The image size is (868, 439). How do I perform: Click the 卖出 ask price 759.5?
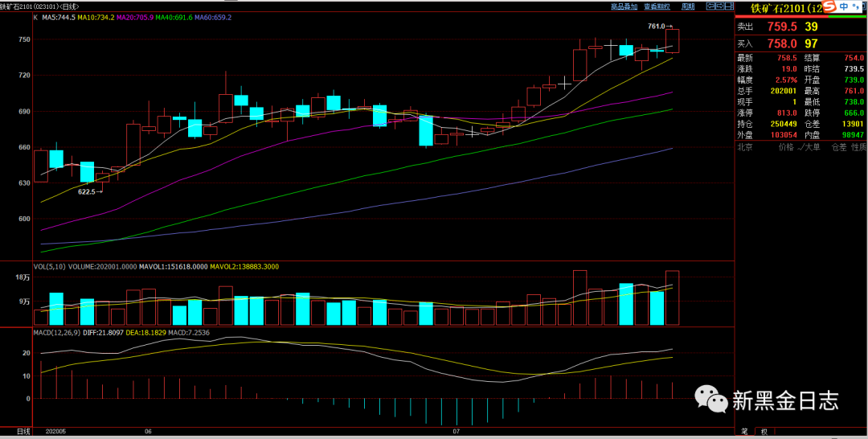tap(782, 27)
